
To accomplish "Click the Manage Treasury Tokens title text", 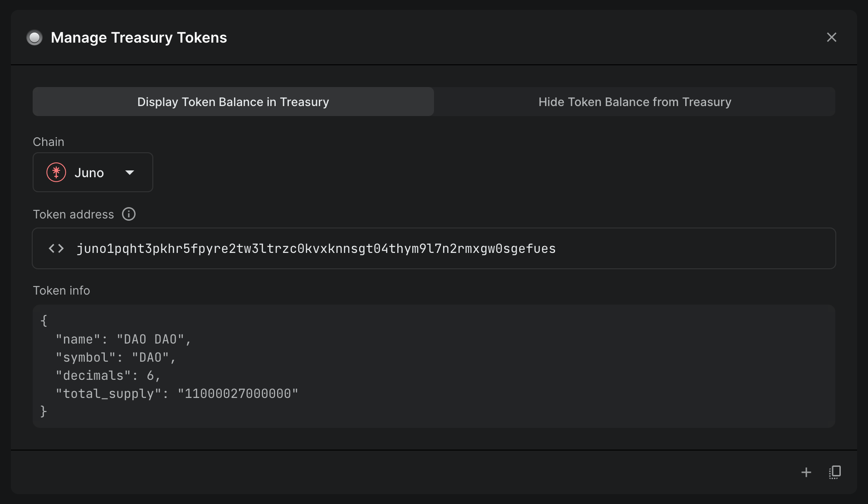I will (139, 38).
